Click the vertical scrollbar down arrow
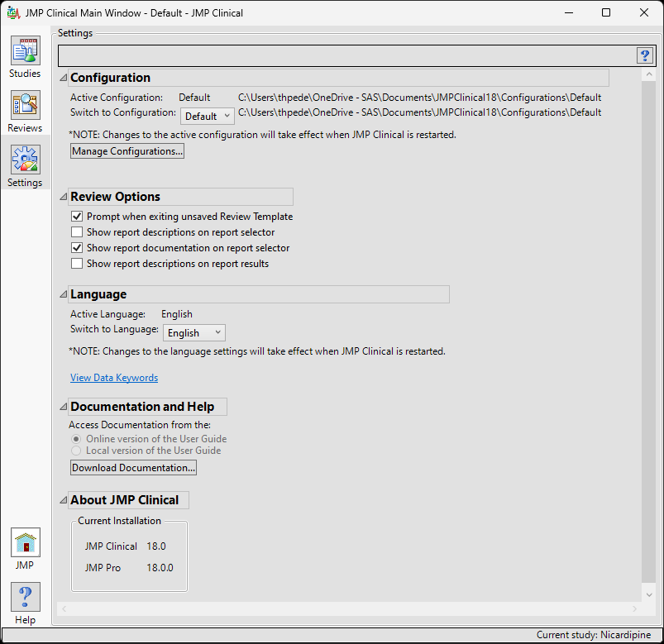The height and width of the screenshot is (644, 664). (x=649, y=595)
